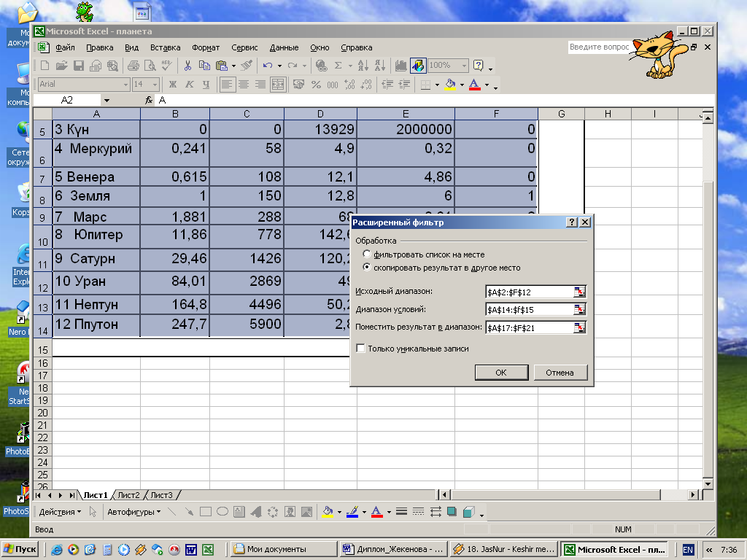Open the Chart Wizard icon

[x=400, y=66]
